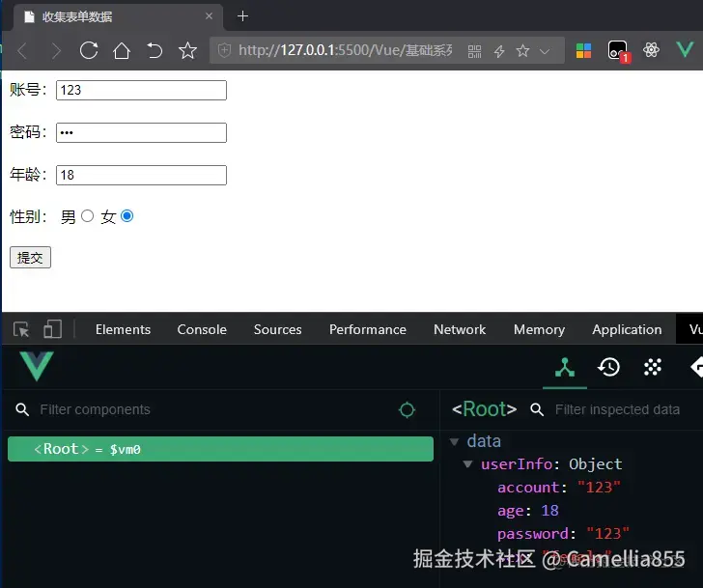This screenshot has width=703, height=588.
Task: Select the 收集表单数据 browser tab
Action: click(119, 17)
